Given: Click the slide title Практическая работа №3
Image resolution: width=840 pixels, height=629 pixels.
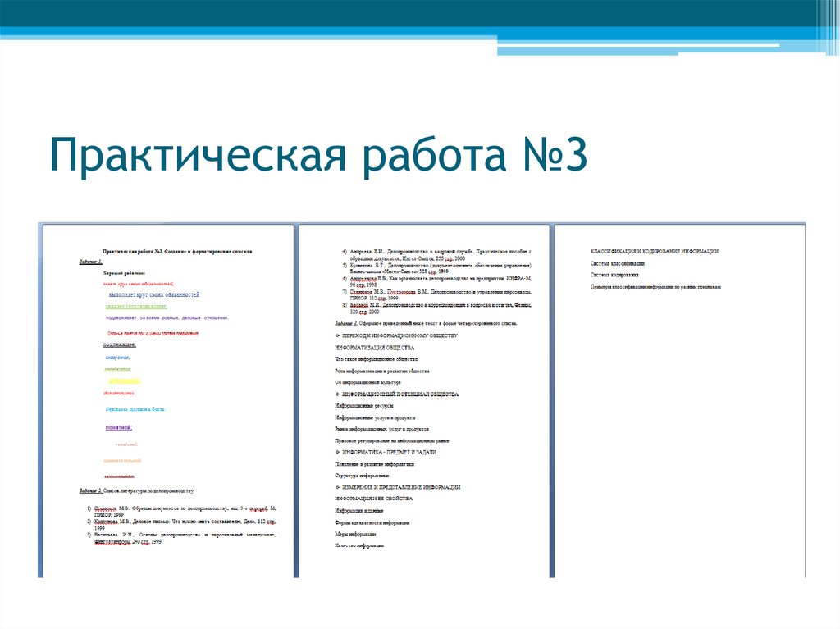Looking at the screenshot, I should (x=320, y=156).
